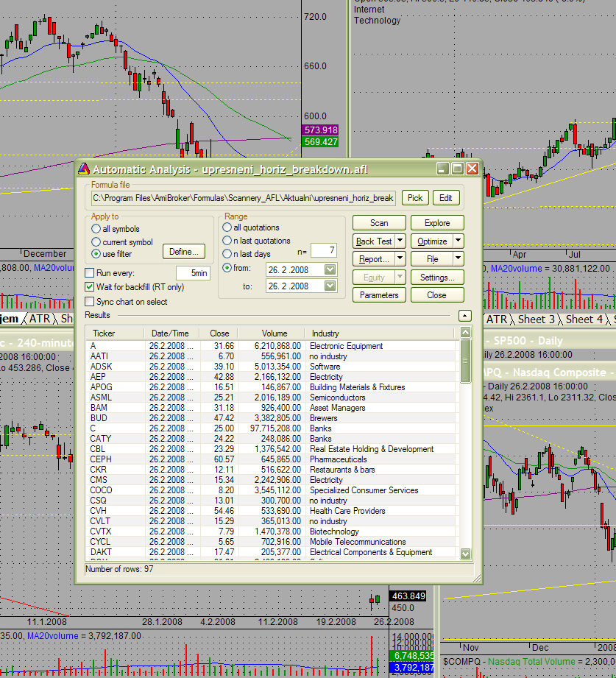This screenshot has height=678, width=616.
Task: Switch to Sheet 3 tab
Action: pos(536,319)
